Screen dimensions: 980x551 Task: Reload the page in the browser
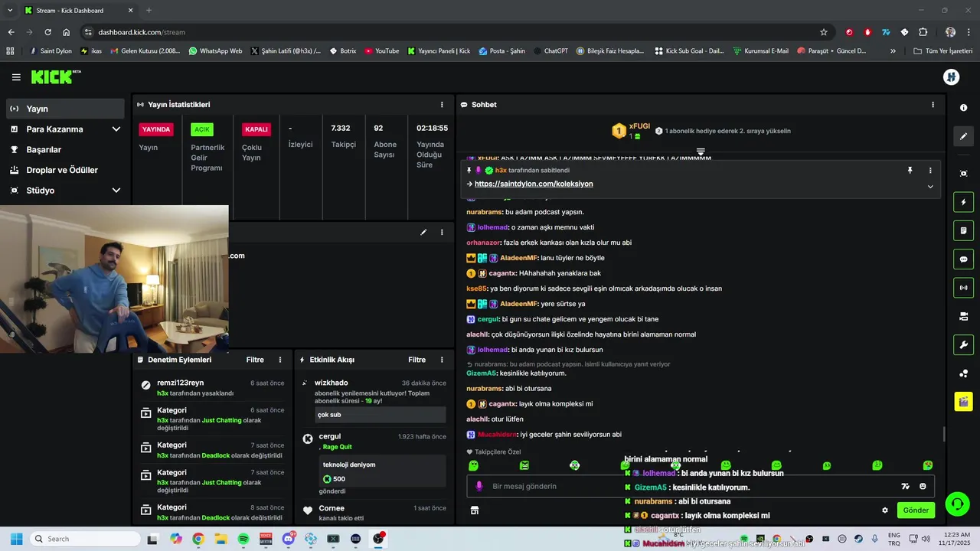click(x=47, y=32)
